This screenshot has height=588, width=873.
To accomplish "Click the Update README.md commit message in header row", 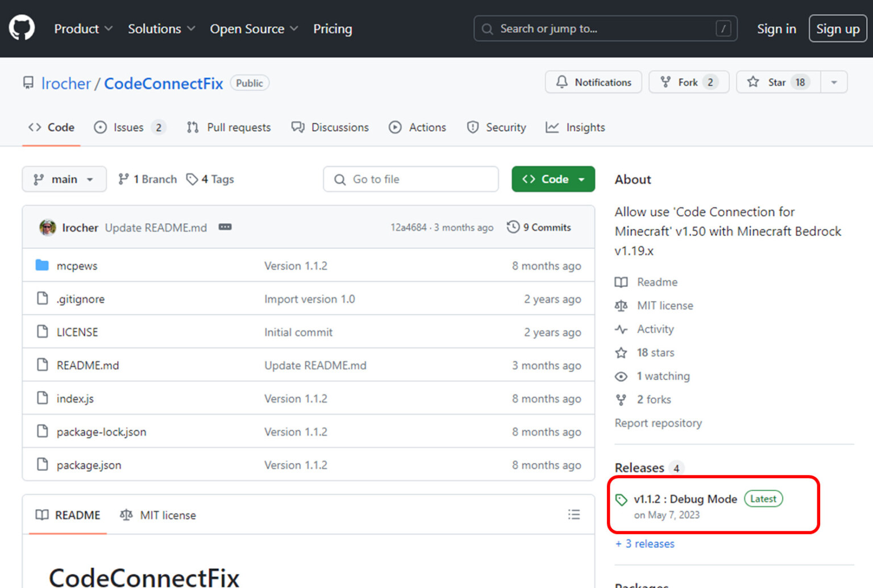I will 156,227.
